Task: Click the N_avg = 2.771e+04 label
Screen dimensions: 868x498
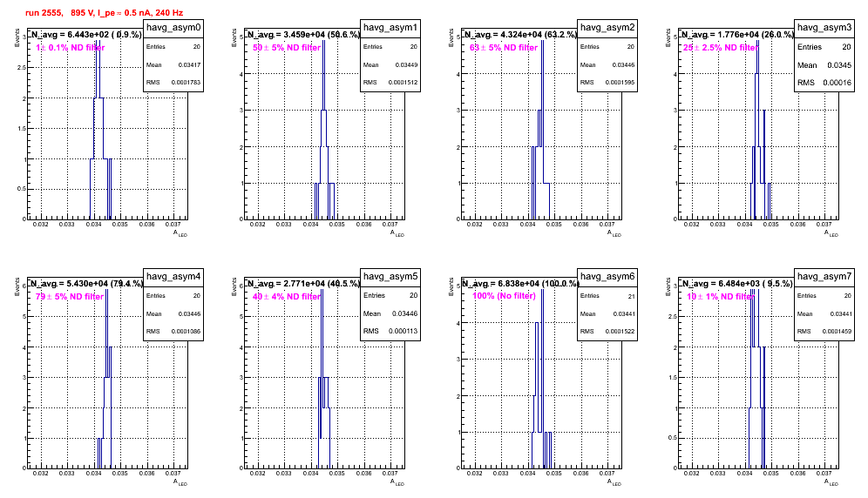Action: point(303,283)
